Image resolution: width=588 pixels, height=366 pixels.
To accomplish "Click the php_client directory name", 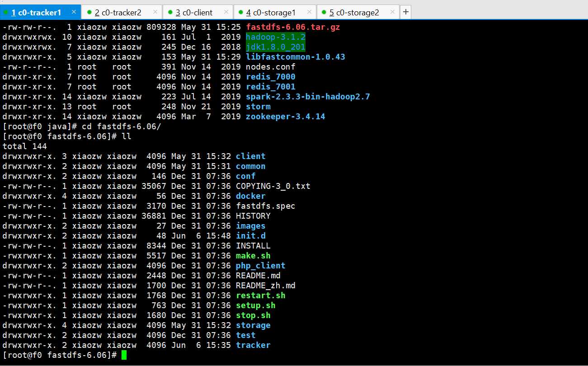I will [x=261, y=266].
